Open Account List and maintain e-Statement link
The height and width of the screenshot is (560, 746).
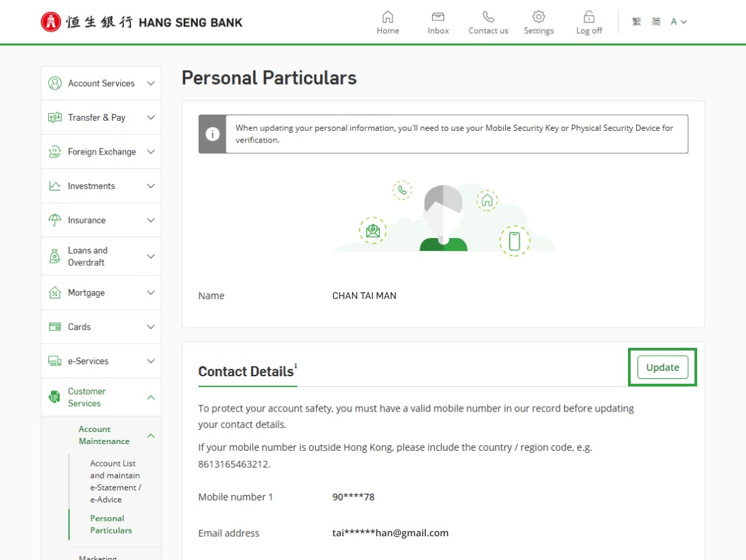click(x=114, y=481)
